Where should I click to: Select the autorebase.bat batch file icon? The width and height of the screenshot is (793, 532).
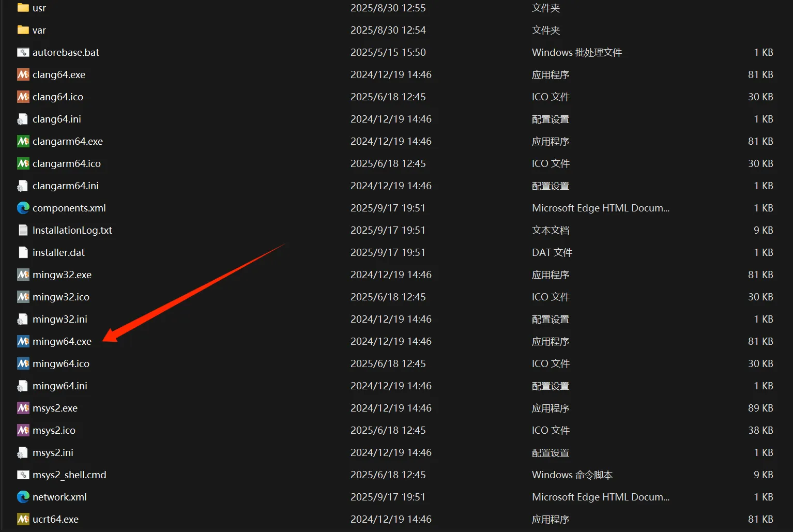pyautogui.click(x=23, y=52)
